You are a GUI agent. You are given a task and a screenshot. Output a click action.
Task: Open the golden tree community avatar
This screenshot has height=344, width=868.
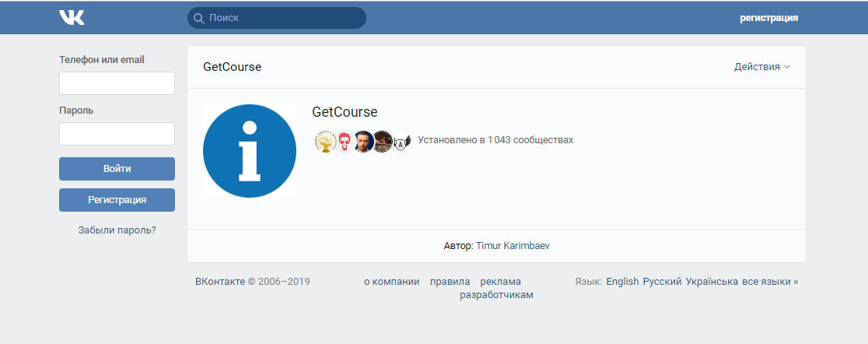point(325,142)
